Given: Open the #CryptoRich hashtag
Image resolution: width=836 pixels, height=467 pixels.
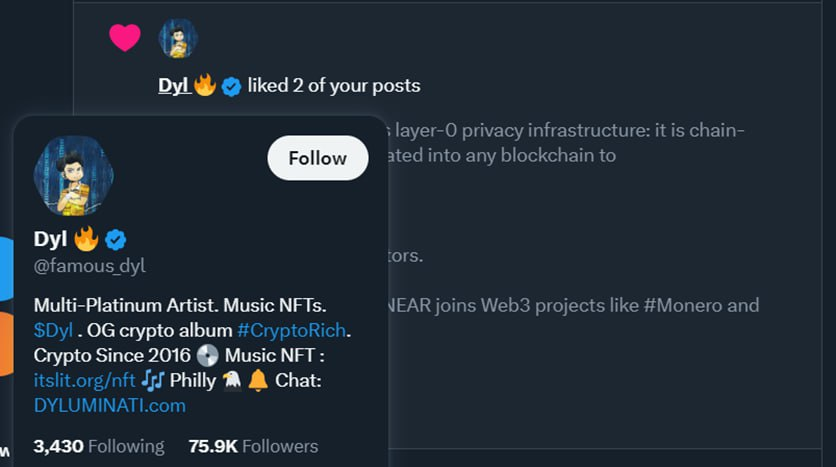Looking at the screenshot, I should (x=293, y=330).
